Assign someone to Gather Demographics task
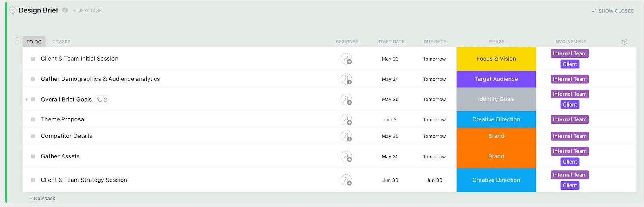Image resolution: width=644 pixels, height=207 pixels. coord(346,79)
